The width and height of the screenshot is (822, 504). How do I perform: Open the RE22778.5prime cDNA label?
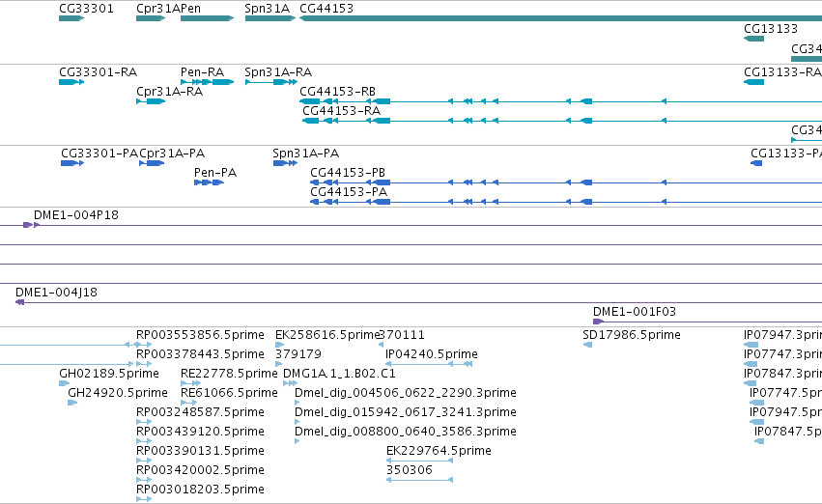click(x=229, y=374)
